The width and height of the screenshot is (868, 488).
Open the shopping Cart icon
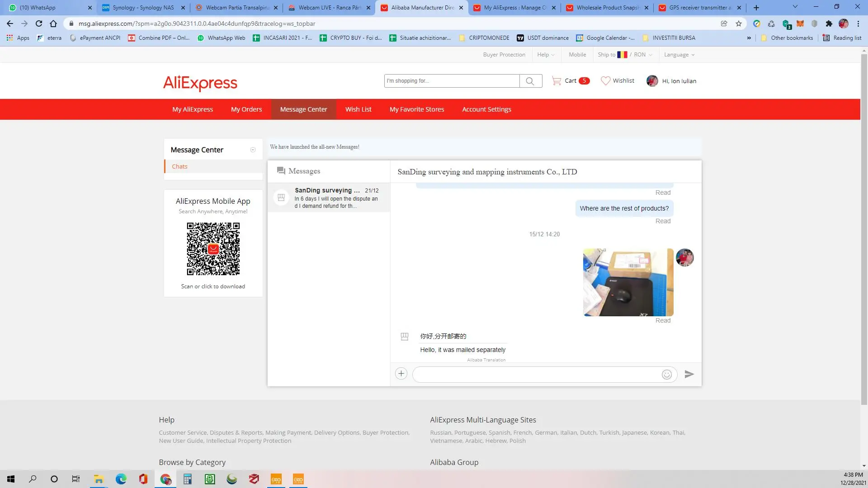557,81
